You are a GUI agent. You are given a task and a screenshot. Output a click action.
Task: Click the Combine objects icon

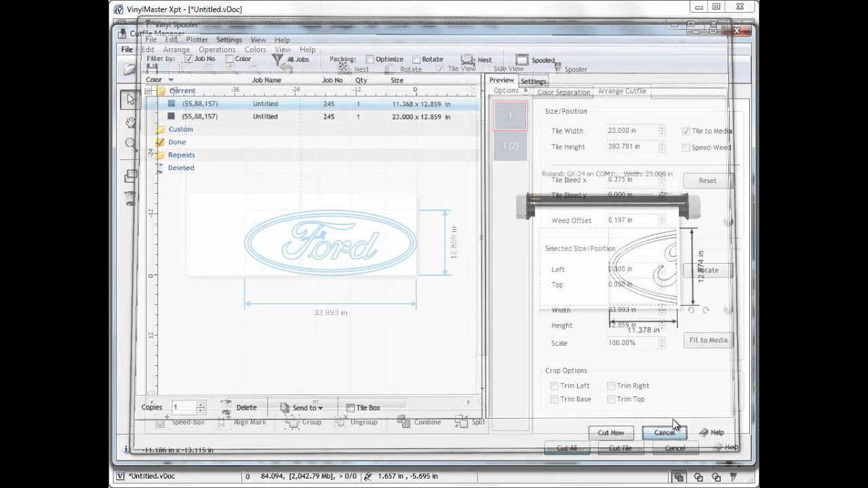click(x=403, y=422)
